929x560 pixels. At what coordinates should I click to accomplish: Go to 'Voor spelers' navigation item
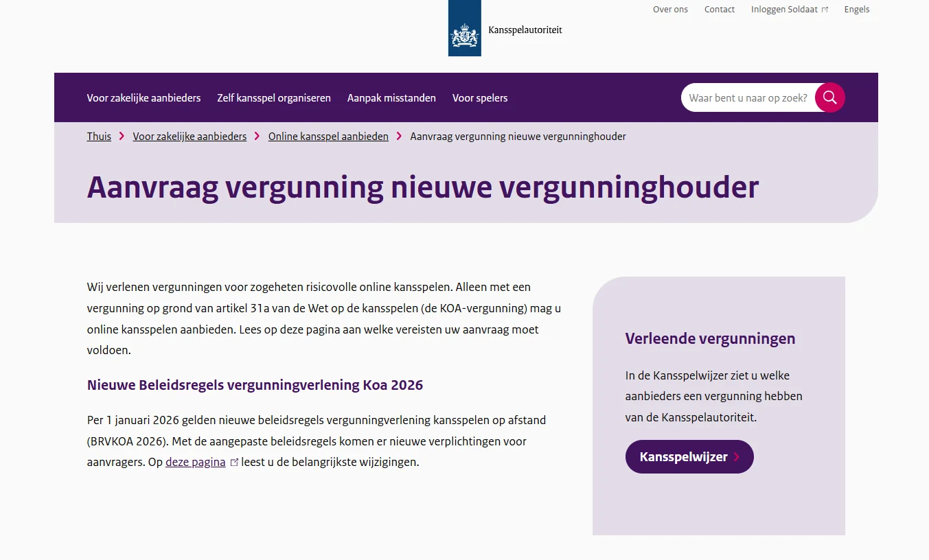coord(480,98)
